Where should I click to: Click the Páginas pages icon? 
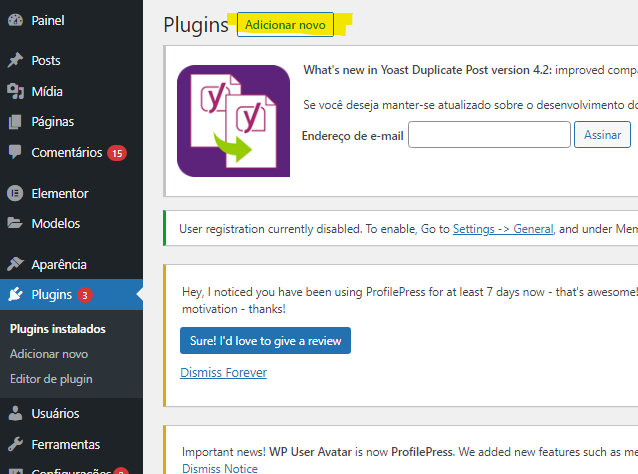click(15, 122)
